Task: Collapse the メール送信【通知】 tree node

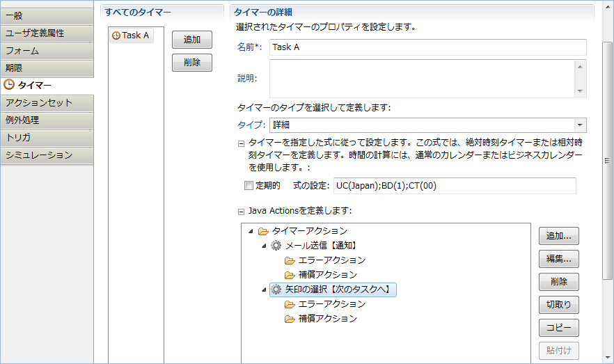Action: [x=265, y=246]
